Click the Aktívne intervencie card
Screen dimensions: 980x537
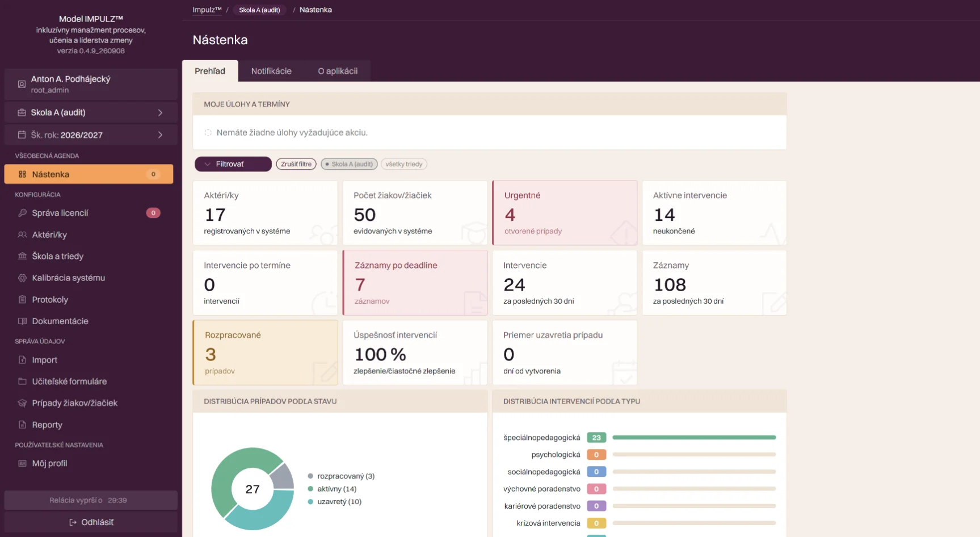click(714, 213)
